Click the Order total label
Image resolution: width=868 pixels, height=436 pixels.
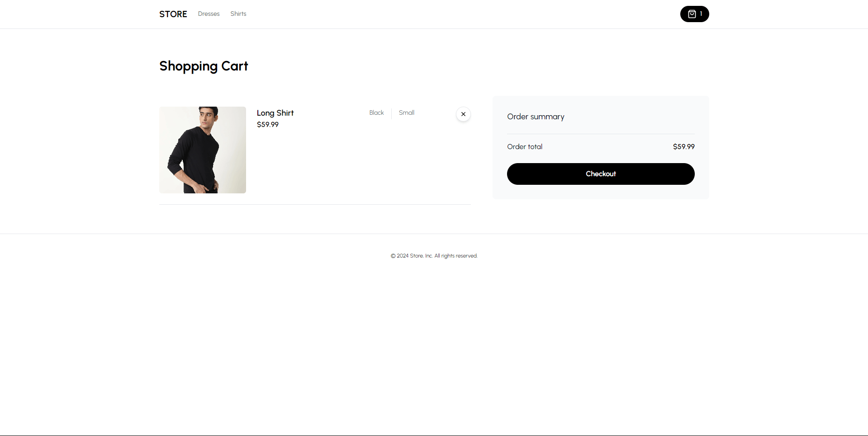click(x=525, y=147)
